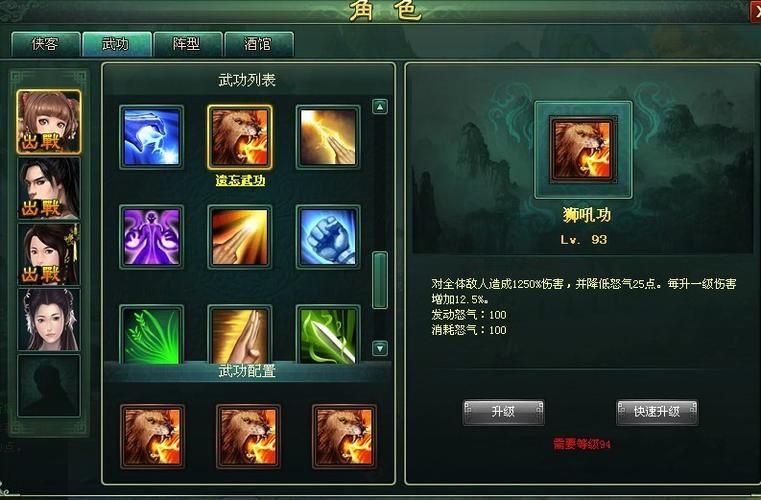
Task: Switch to the 阵型 tab
Action: [x=187, y=44]
